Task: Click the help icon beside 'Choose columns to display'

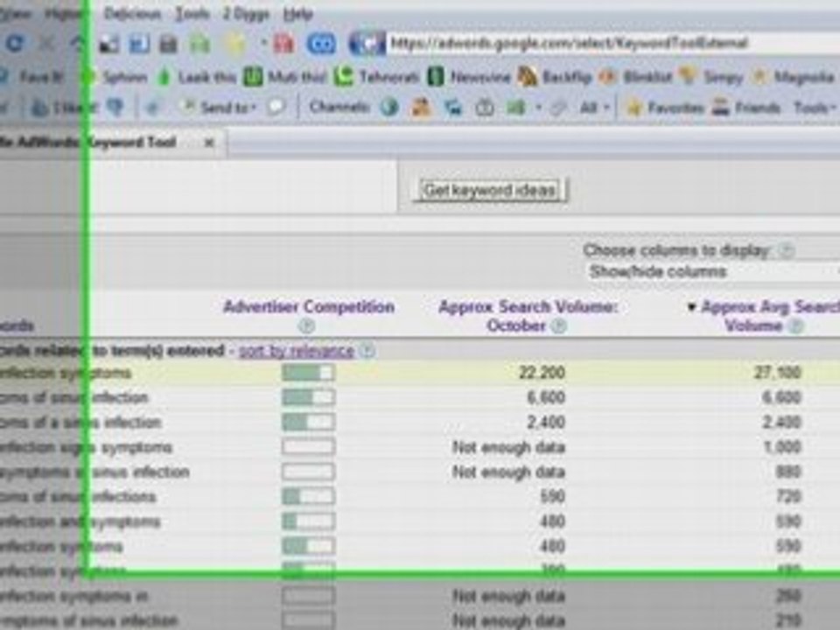Action: (x=786, y=250)
